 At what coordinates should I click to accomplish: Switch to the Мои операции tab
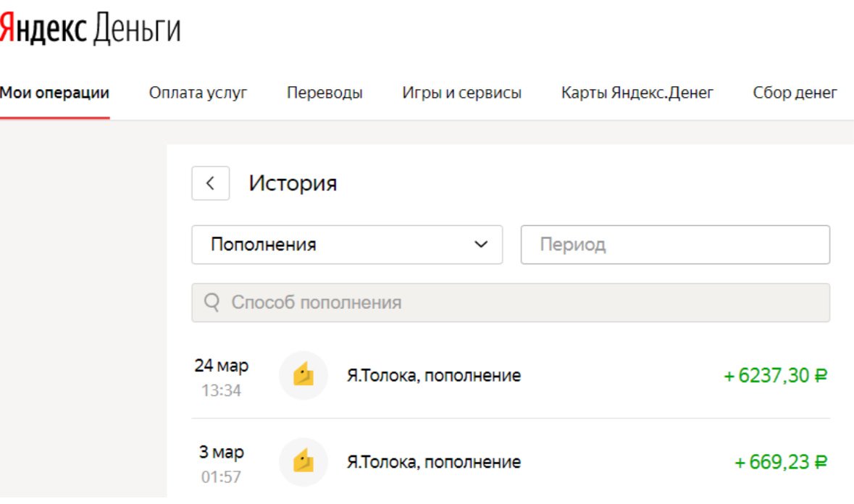tap(54, 93)
